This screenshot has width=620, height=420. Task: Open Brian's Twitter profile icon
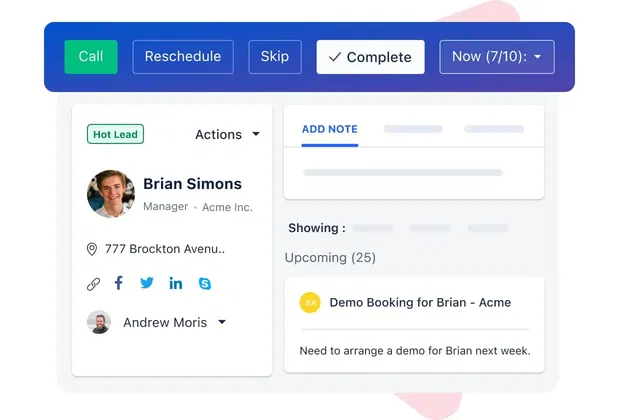click(x=147, y=283)
